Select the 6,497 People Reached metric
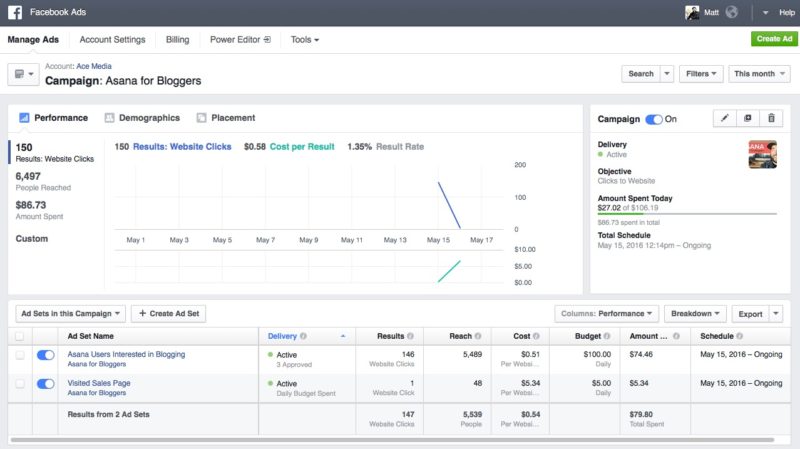 (x=43, y=181)
